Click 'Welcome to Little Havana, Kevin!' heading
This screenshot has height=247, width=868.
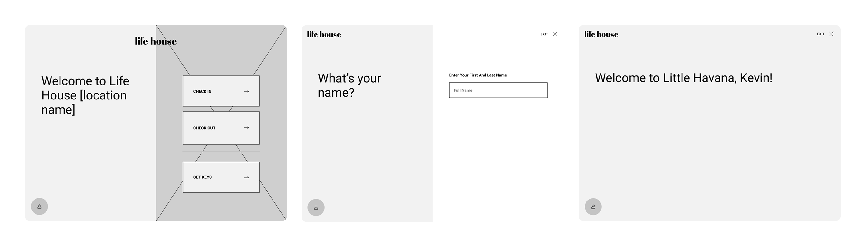(x=684, y=78)
